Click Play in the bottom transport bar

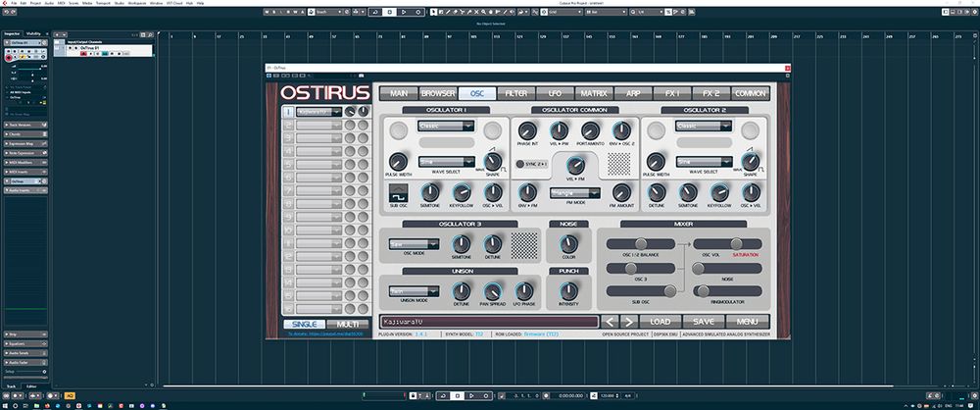(471, 395)
